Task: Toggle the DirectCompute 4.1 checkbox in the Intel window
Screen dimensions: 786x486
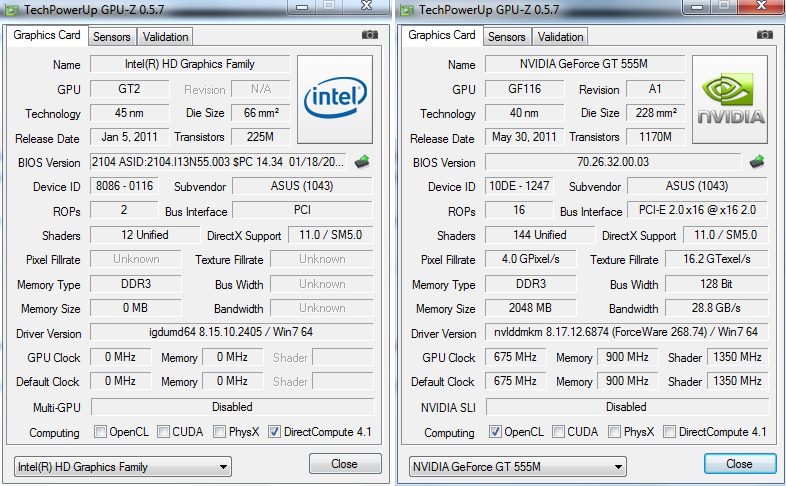Action: [x=275, y=432]
